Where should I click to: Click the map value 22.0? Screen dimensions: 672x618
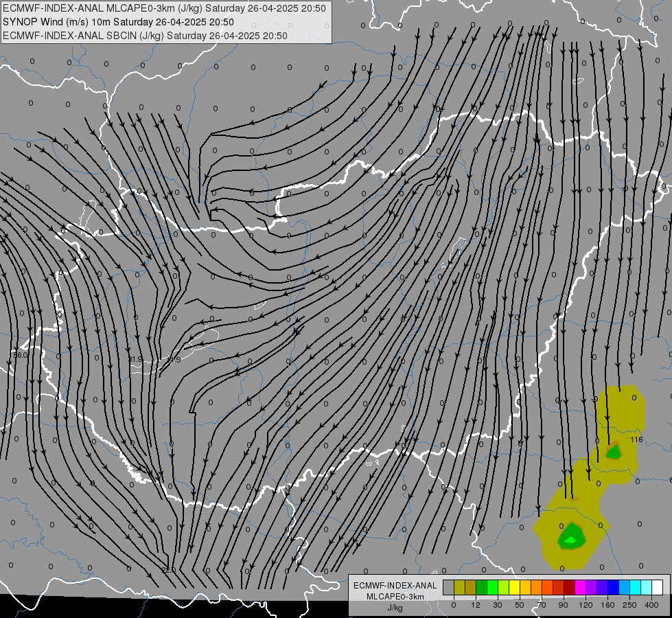(169, 570)
